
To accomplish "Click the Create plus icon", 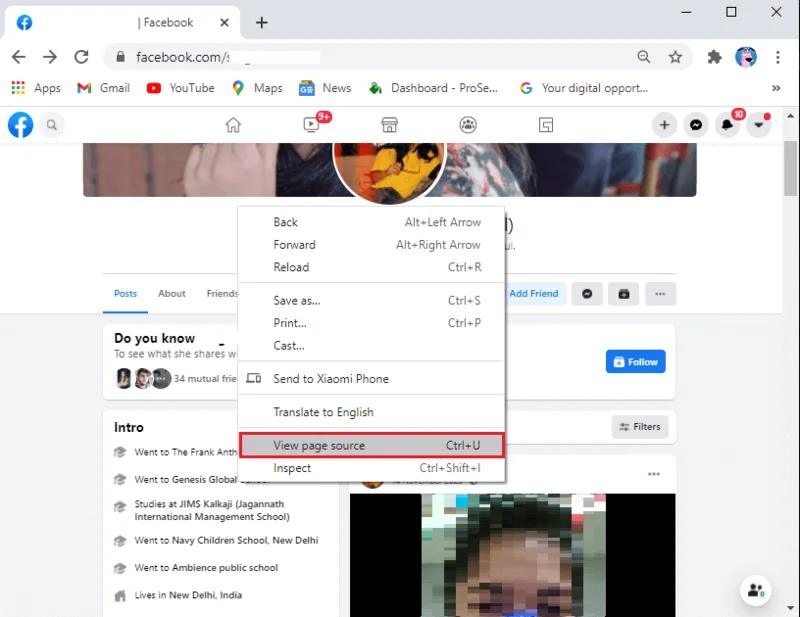I will pyautogui.click(x=664, y=125).
